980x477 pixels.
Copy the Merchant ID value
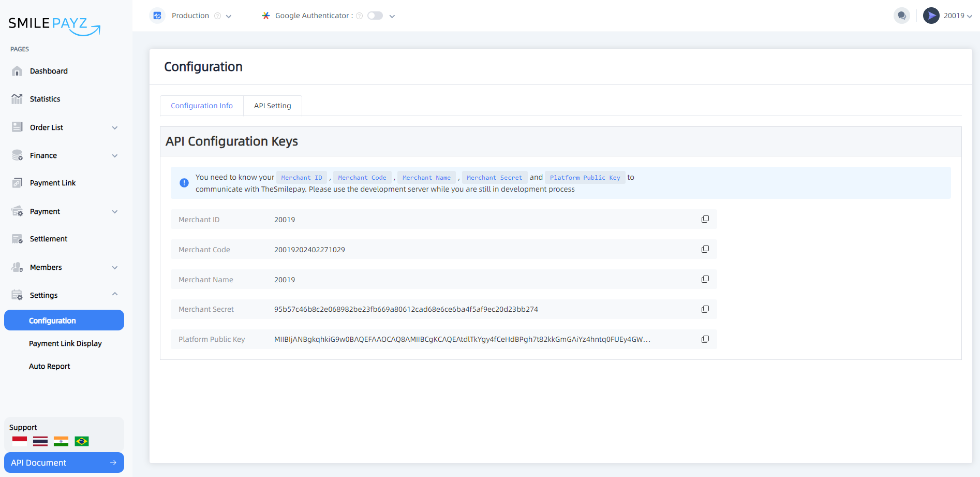point(705,219)
